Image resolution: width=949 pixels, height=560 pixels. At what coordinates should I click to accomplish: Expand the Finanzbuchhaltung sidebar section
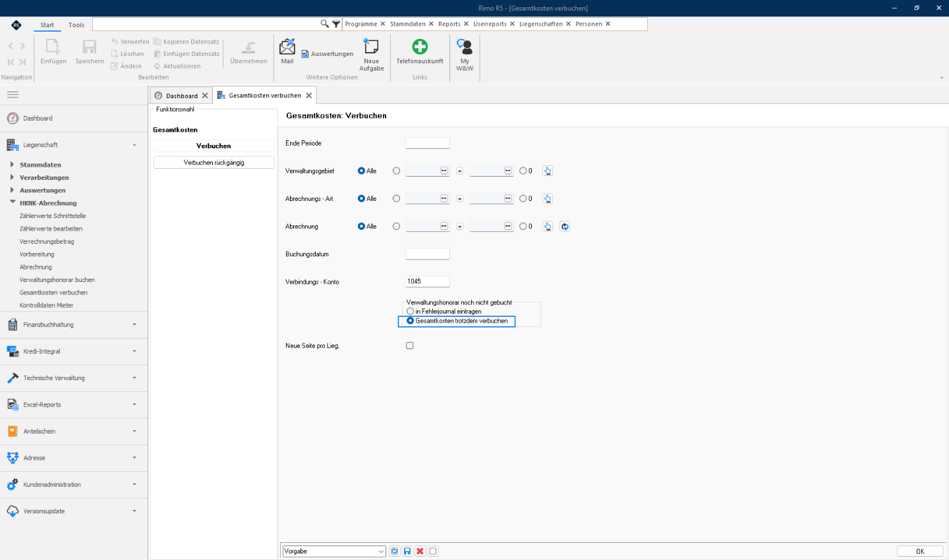(x=74, y=325)
